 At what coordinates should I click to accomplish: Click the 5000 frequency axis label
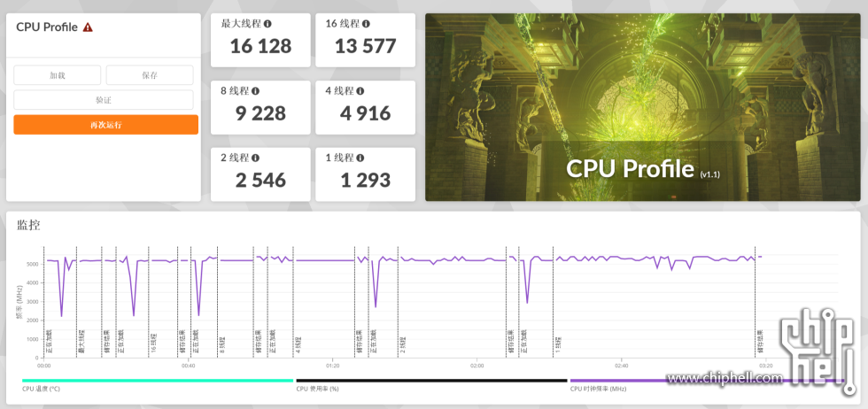click(32, 264)
